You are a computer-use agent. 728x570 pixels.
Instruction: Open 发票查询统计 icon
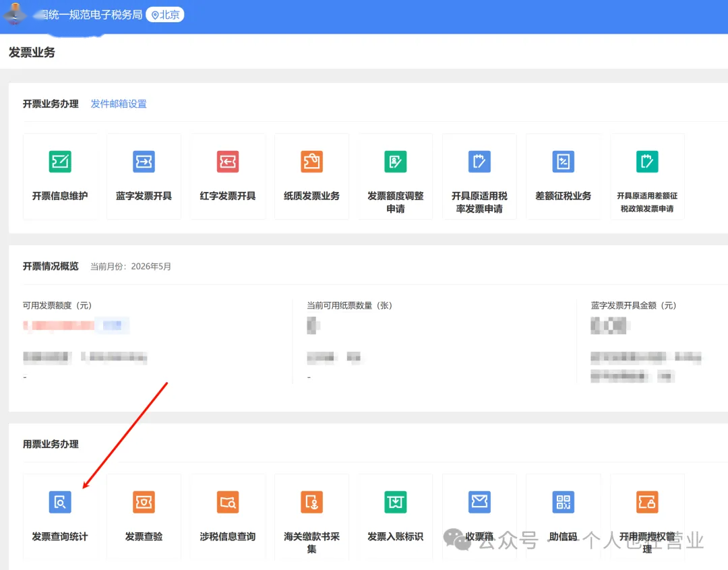pos(60,502)
